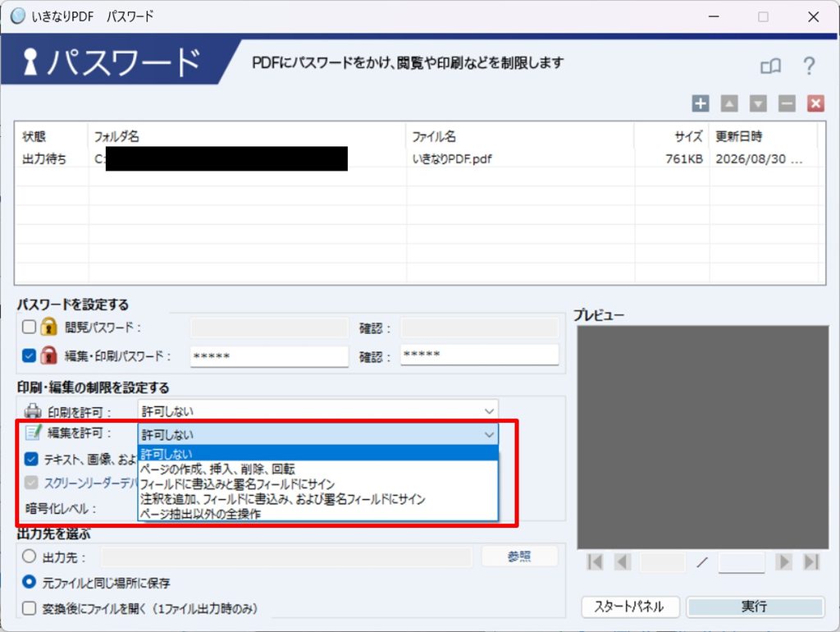Choose ページの作成、挿入、削除、回転 option
The image size is (840, 632).
click(x=317, y=469)
